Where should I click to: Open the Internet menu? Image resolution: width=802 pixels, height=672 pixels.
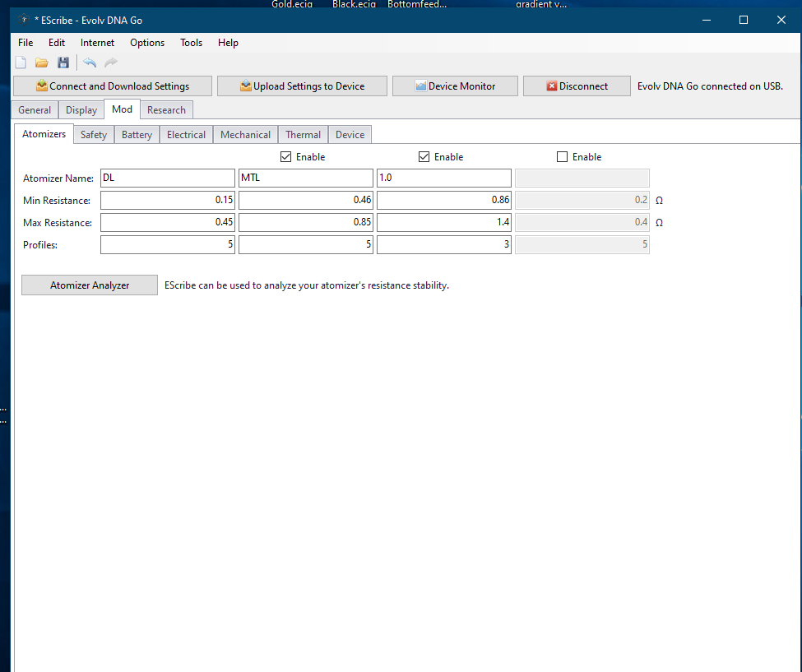[x=97, y=43]
